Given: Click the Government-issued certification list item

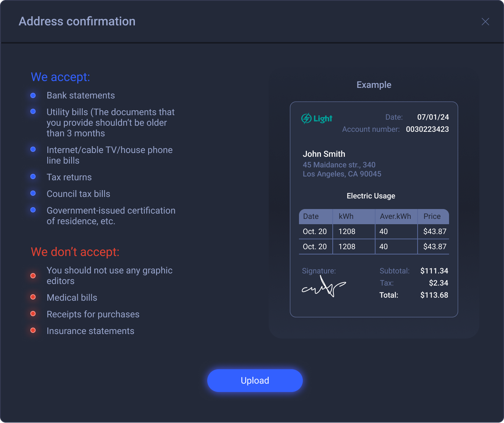Looking at the screenshot, I should 111,216.
